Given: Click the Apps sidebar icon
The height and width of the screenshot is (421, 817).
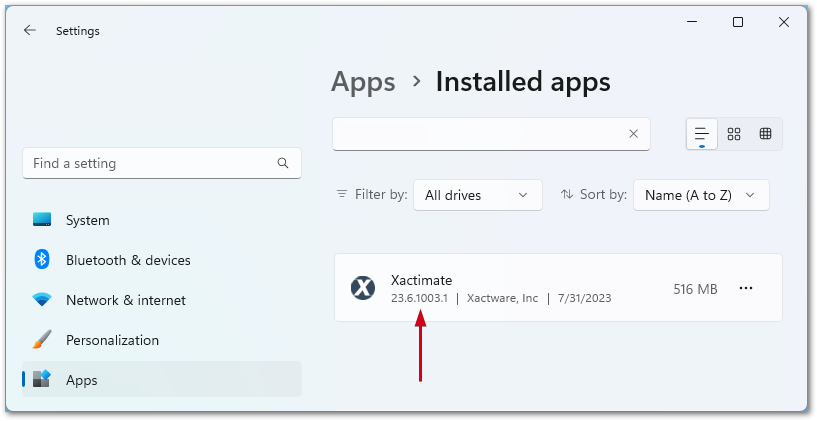Looking at the screenshot, I should [x=42, y=379].
